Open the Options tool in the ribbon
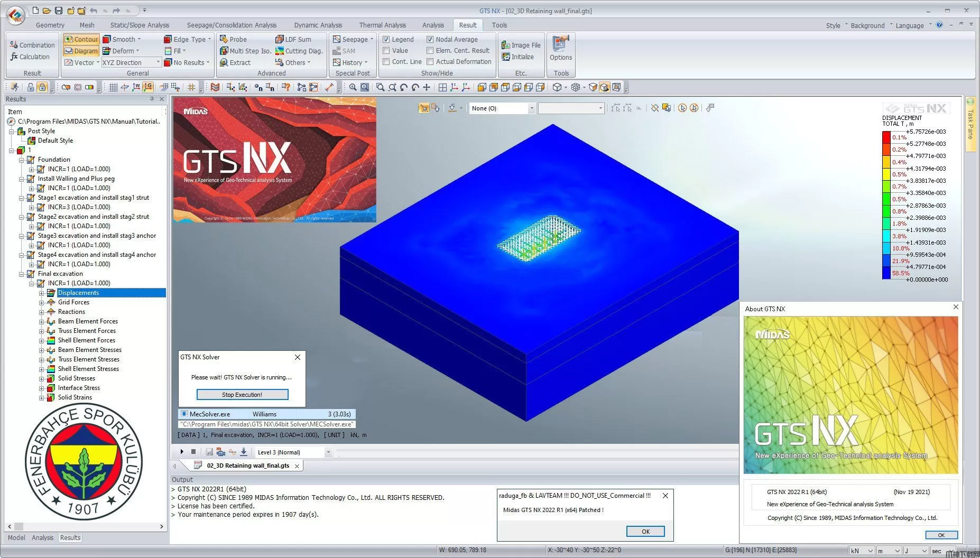980x558 pixels. pyautogui.click(x=560, y=44)
